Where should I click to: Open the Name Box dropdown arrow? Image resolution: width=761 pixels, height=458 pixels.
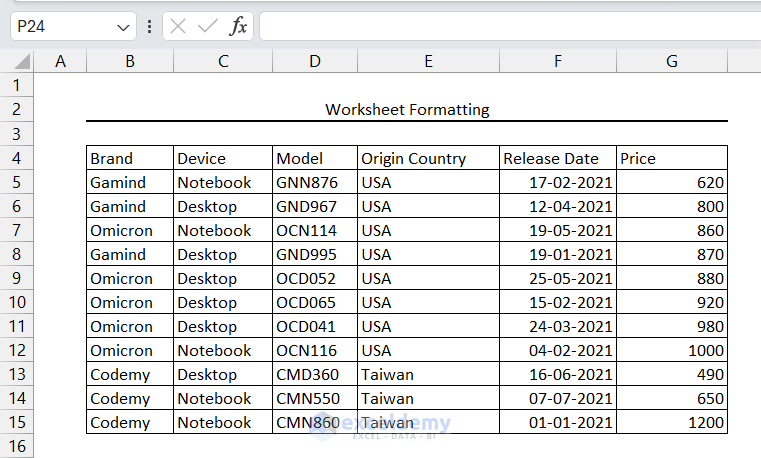pyautogui.click(x=123, y=28)
